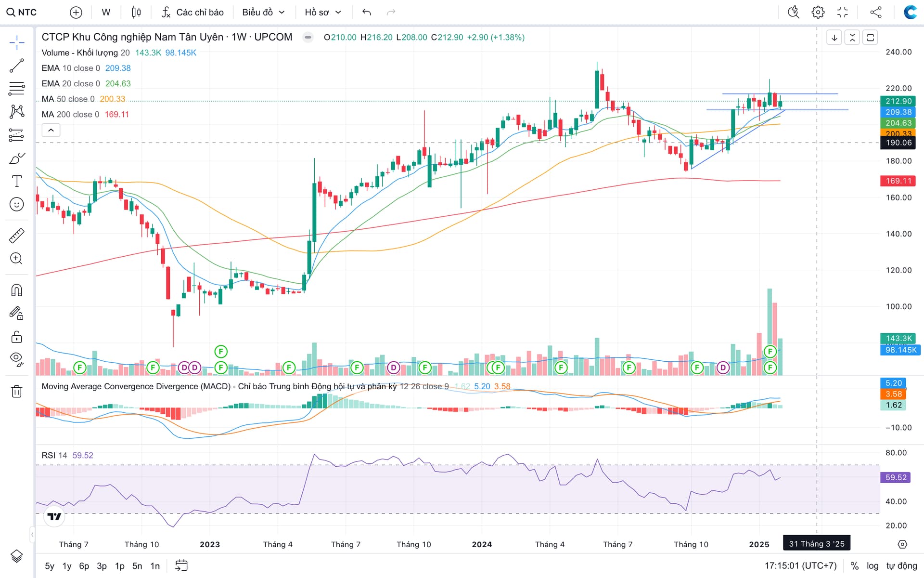Open the emoji stickers tool

tap(17, 204)
